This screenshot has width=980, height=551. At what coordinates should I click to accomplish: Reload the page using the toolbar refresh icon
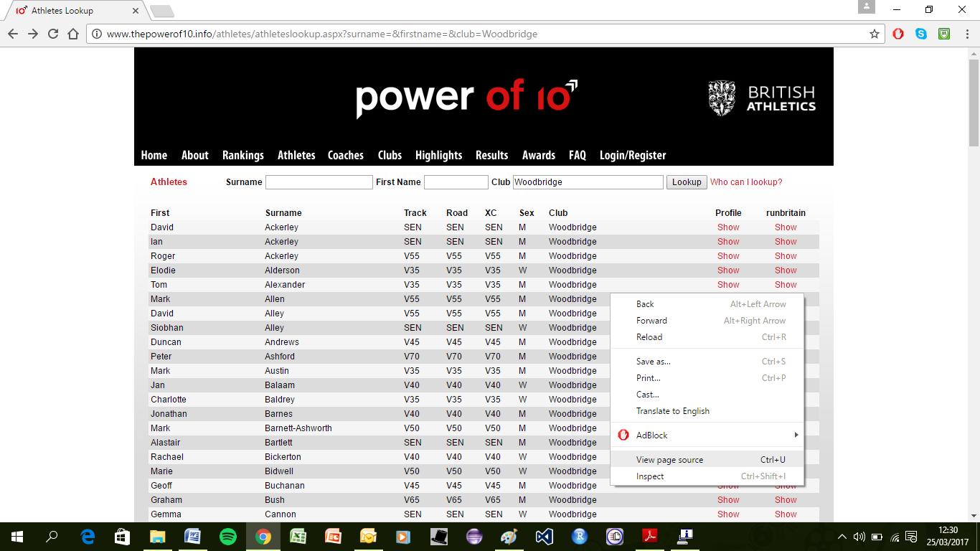tap(52, 34)
